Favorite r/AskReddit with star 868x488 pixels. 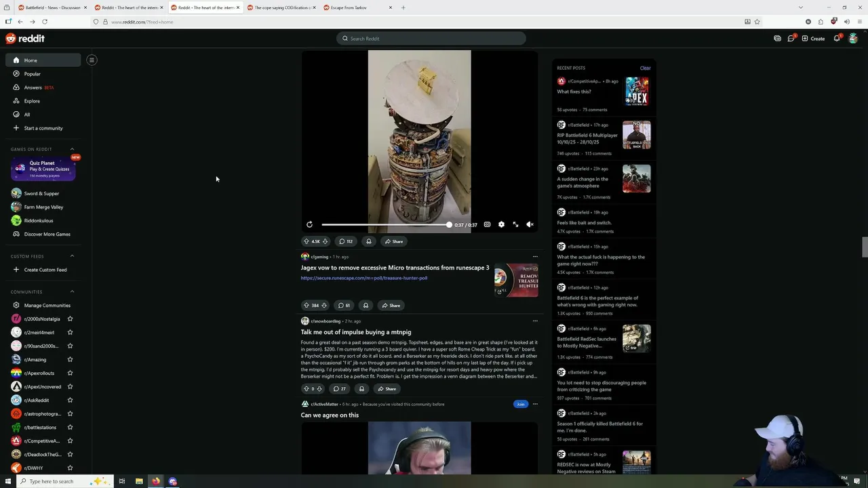click(70, 400)
